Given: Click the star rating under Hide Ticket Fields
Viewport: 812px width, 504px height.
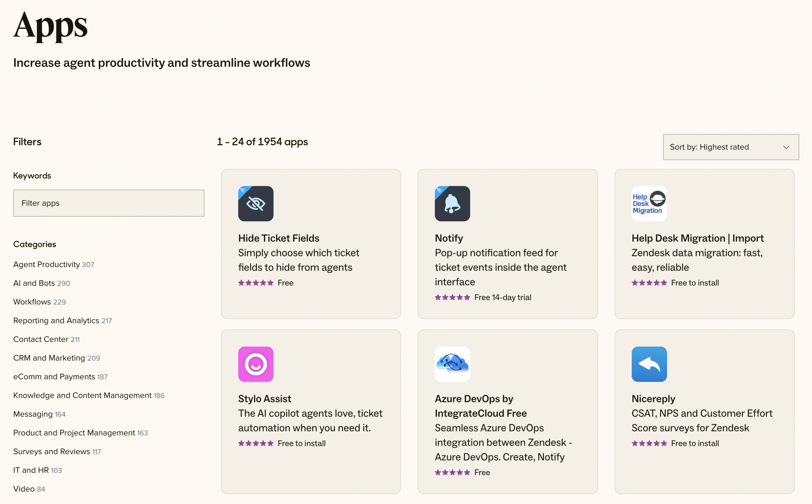Looking at the screenshot, I should (x=256, y=283).
